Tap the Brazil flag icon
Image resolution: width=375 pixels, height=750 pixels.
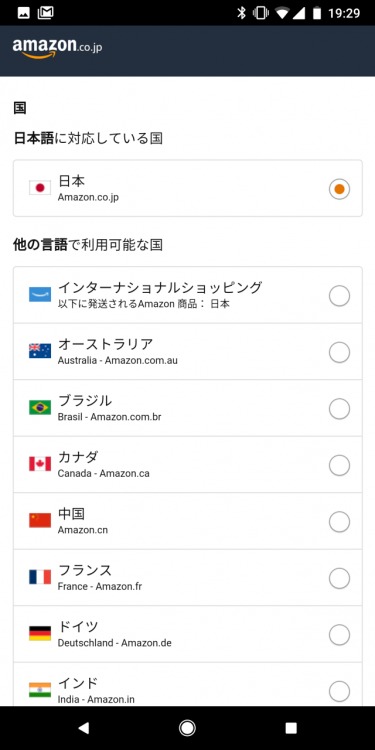pyautogui.click(x=40, y=408)
